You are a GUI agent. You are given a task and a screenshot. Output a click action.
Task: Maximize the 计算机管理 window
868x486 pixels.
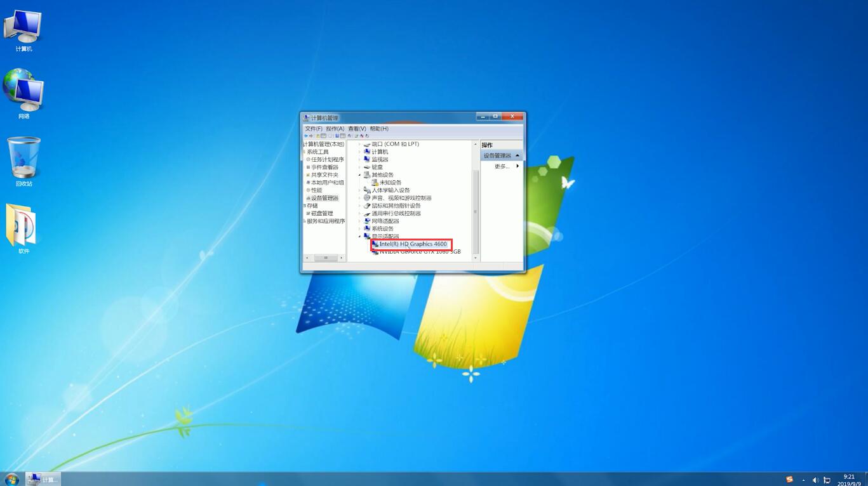(495, 117)
